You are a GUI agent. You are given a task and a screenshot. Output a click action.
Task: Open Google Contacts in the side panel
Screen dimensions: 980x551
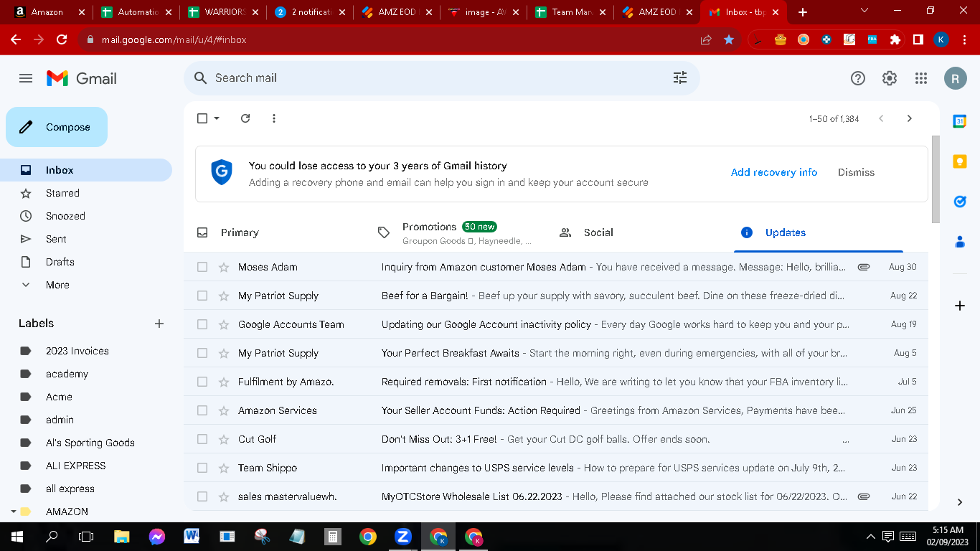[x=960, y=242]
